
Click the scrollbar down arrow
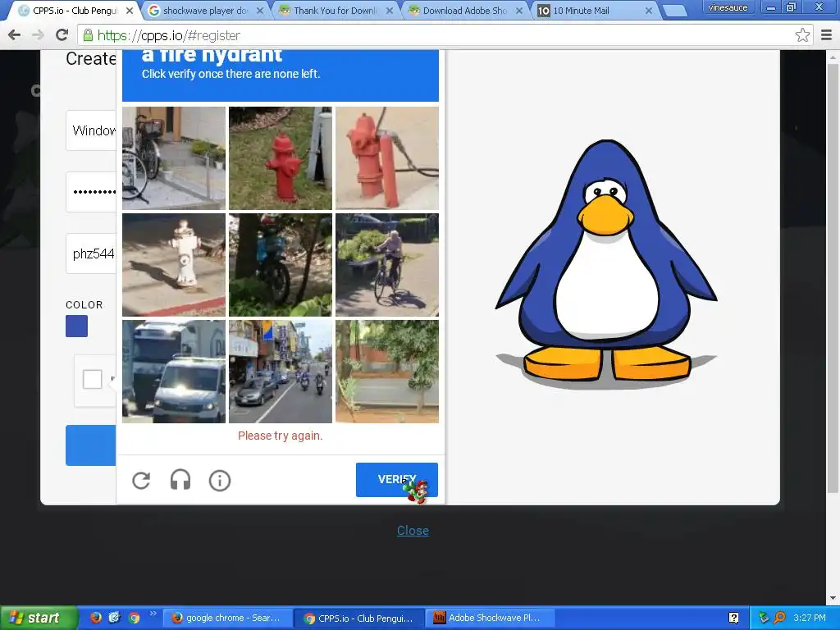click(833, 598)
